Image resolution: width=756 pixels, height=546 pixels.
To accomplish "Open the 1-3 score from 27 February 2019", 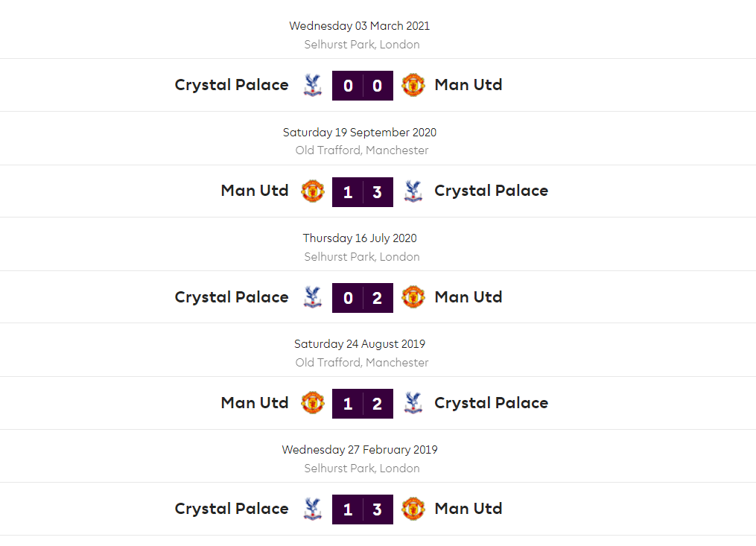I will tap(363, 510).
